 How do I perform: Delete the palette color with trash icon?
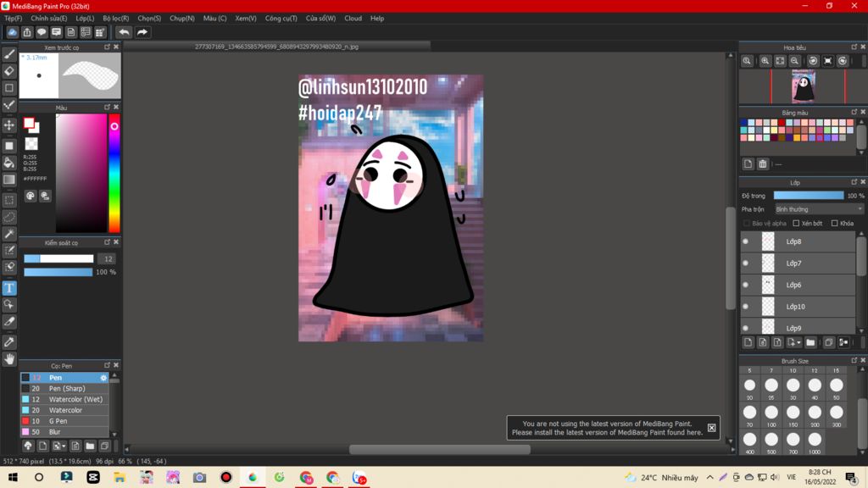click(x=763, y=164)
